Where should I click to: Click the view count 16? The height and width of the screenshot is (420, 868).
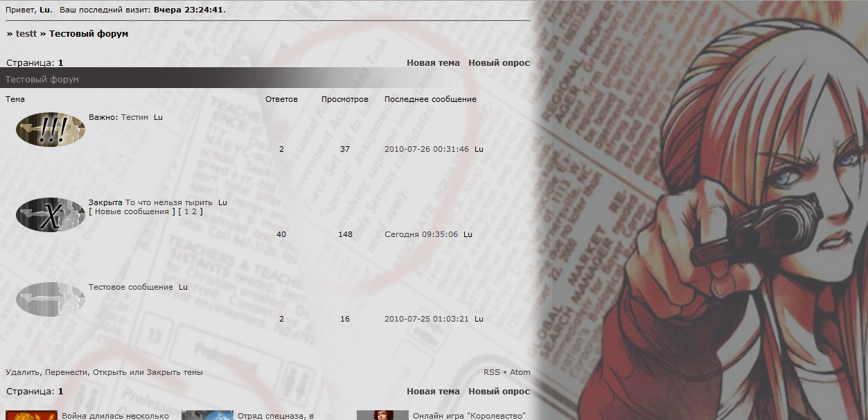(345, 319)
